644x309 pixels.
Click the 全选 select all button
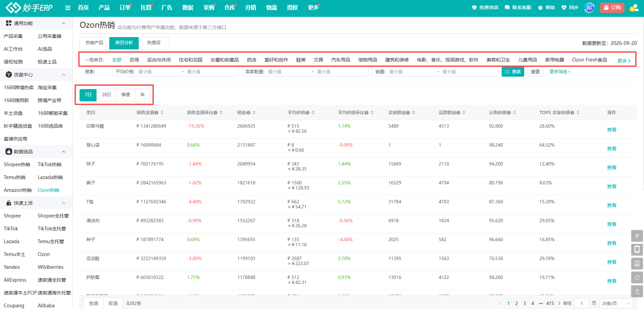(x=93, y=303)
